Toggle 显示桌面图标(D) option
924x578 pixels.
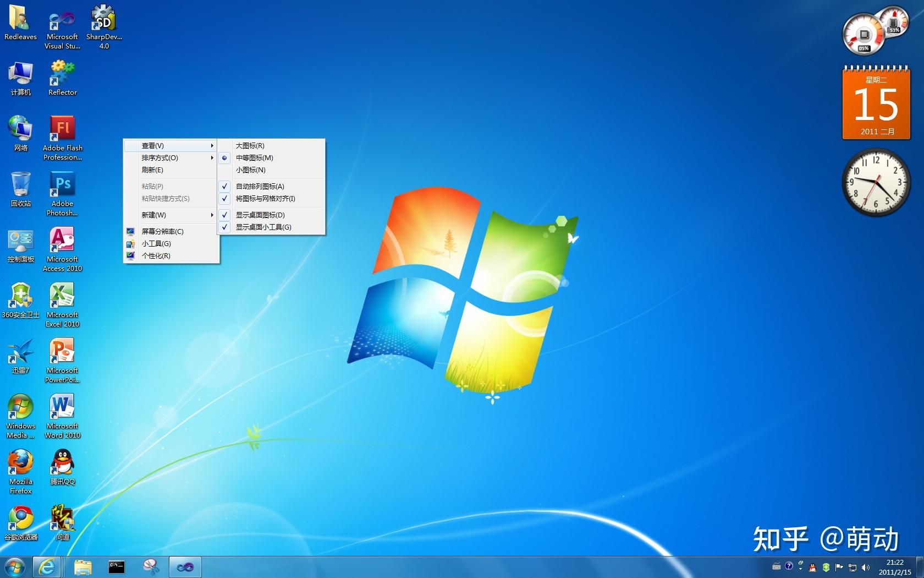pyautogui.click(x=271, y=215)
